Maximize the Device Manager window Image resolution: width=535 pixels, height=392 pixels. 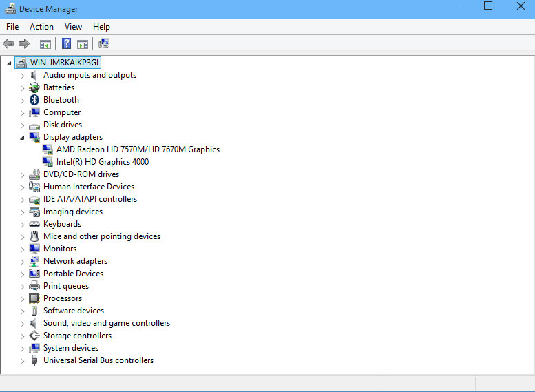(488, 6)
